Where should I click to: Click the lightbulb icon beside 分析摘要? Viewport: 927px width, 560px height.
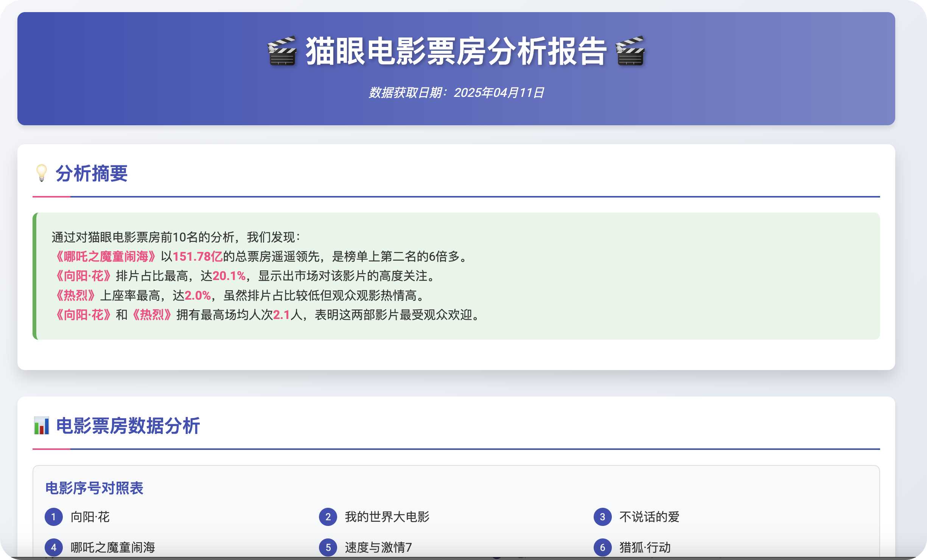tap(41, 173)
